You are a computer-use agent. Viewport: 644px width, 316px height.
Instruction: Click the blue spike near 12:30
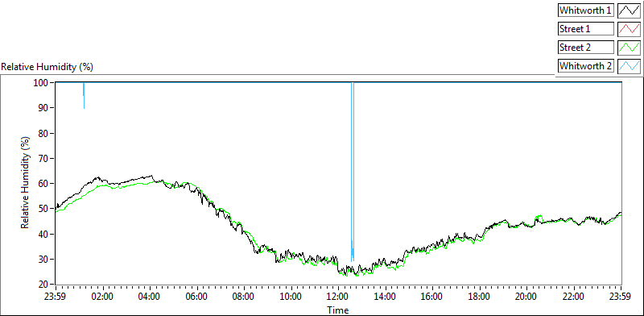[x=353, y=172]
